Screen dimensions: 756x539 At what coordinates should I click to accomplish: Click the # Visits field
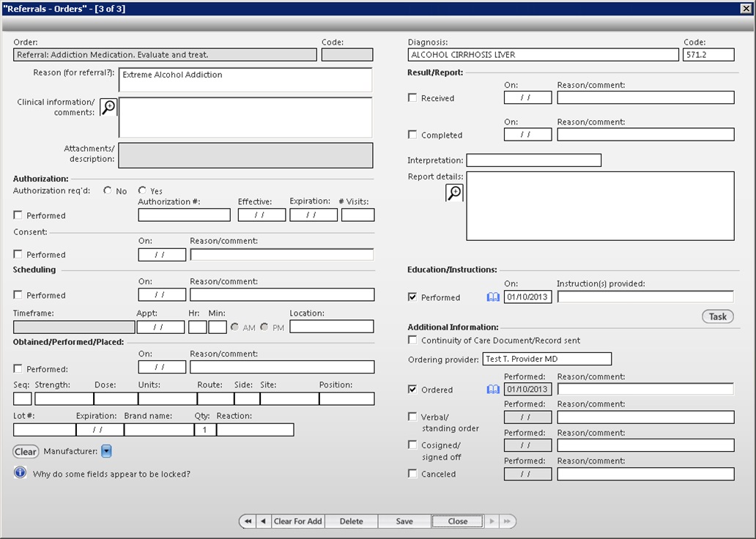click(357, 215)
